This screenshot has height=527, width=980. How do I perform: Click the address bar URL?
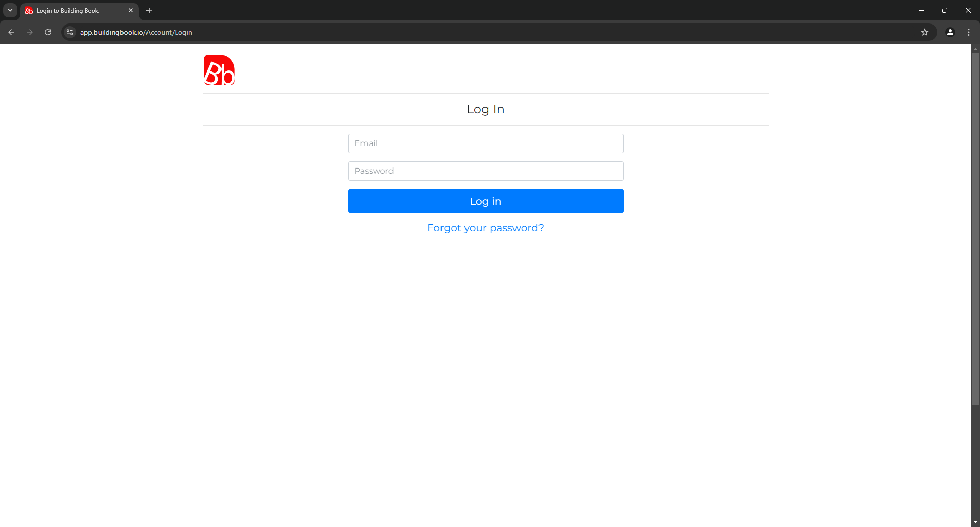(x=136, y=32)
